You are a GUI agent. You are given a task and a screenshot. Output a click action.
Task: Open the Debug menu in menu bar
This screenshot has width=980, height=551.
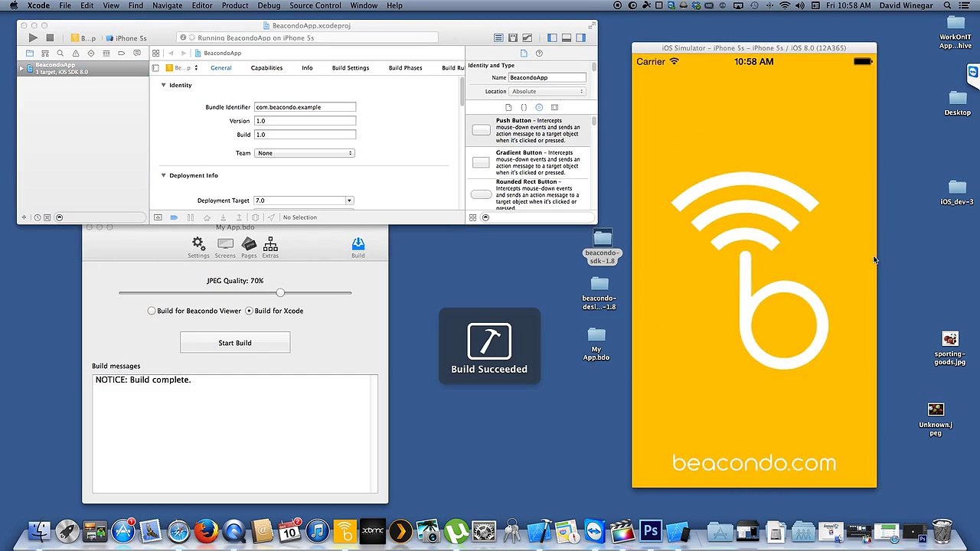point(269,5)
